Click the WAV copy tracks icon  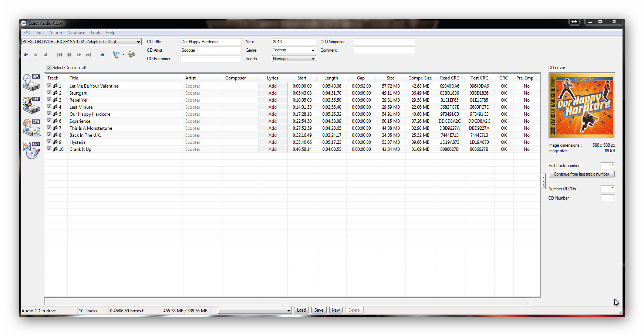[31, 82]
